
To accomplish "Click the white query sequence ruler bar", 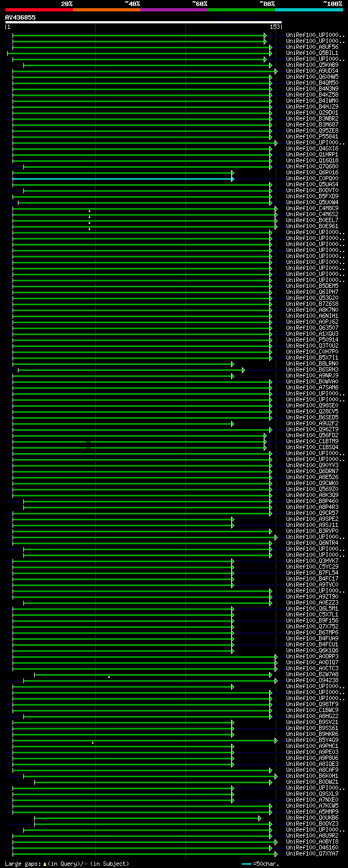I will (x=144, y=23).
